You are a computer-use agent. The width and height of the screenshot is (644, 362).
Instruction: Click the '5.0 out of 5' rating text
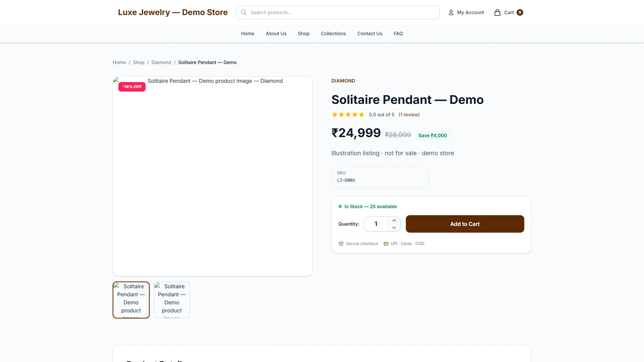click(x=381, y=115)
